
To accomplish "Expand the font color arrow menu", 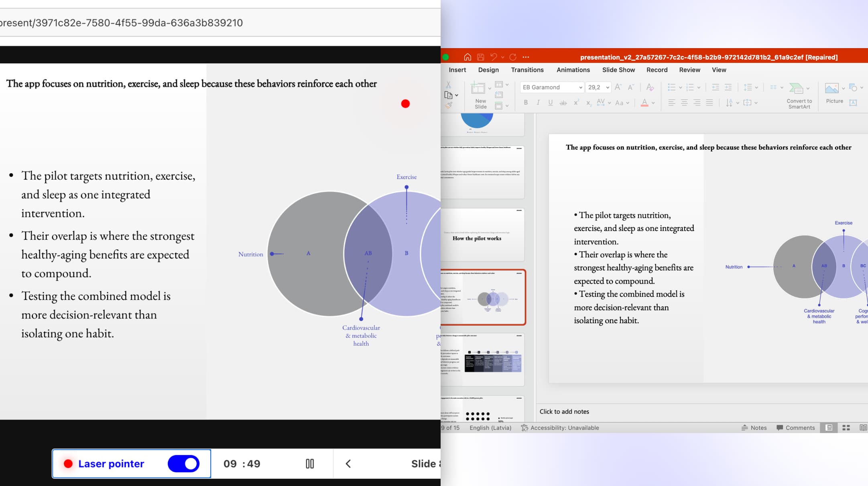I will [653, 103].
